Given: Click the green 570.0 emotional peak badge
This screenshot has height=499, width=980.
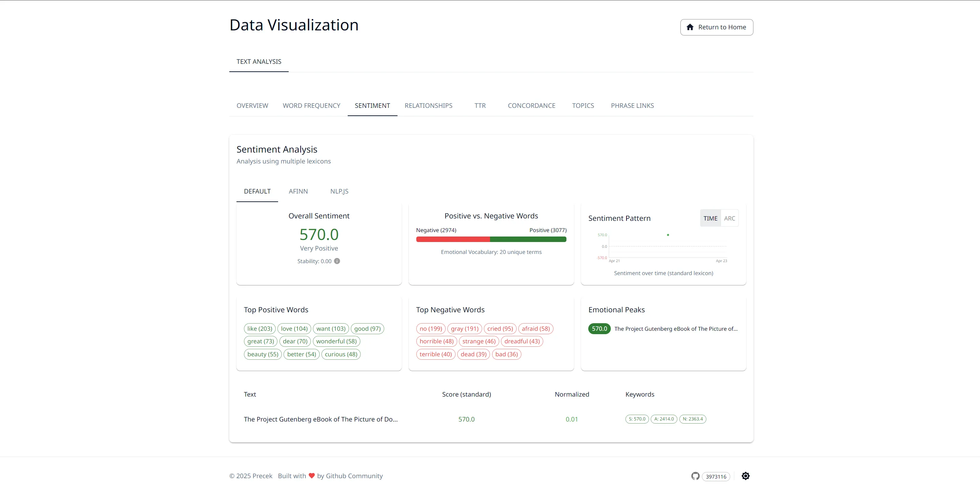Looking at the screenshot, I should (x=599, y=328).
